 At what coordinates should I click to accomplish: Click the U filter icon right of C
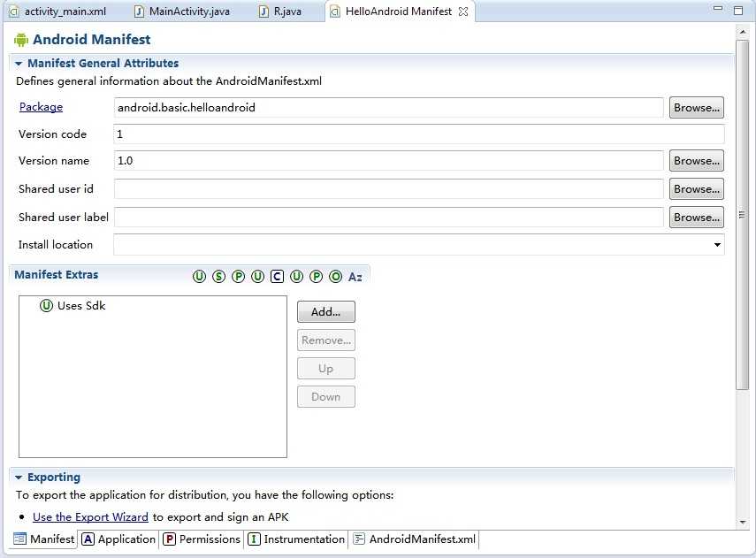click(296, 277)
